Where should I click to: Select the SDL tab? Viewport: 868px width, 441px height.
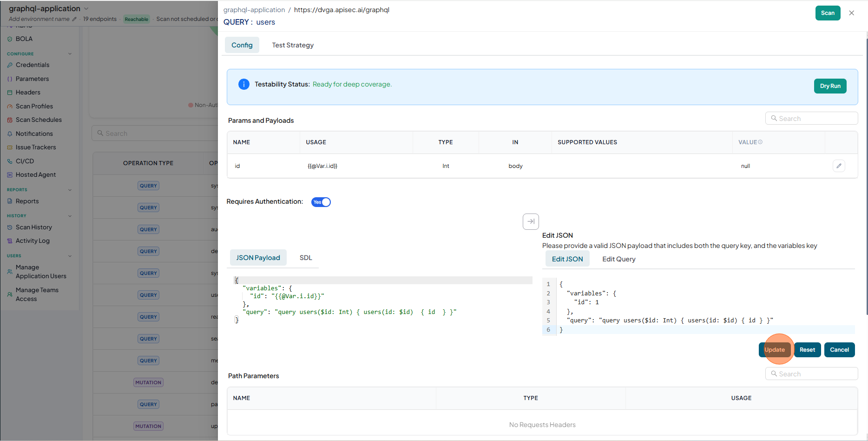tap(306, 258)
